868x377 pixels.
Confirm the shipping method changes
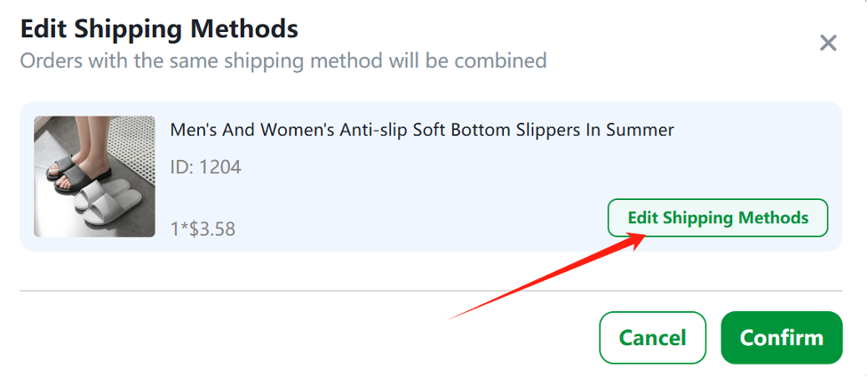pos(781,338)
